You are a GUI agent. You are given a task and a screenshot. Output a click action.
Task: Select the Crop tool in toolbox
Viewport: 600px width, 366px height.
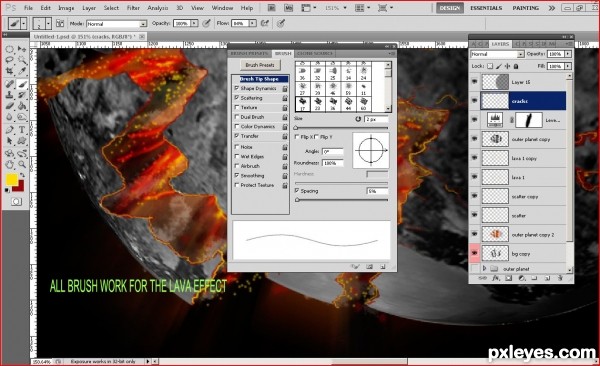[x=9, y=71]
